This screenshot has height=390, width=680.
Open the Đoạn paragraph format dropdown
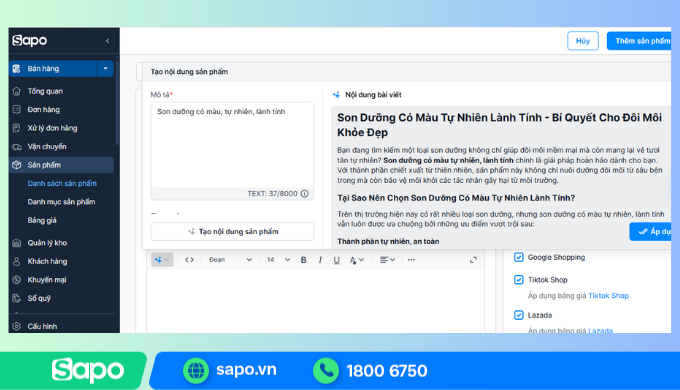[x=230, y=260]
